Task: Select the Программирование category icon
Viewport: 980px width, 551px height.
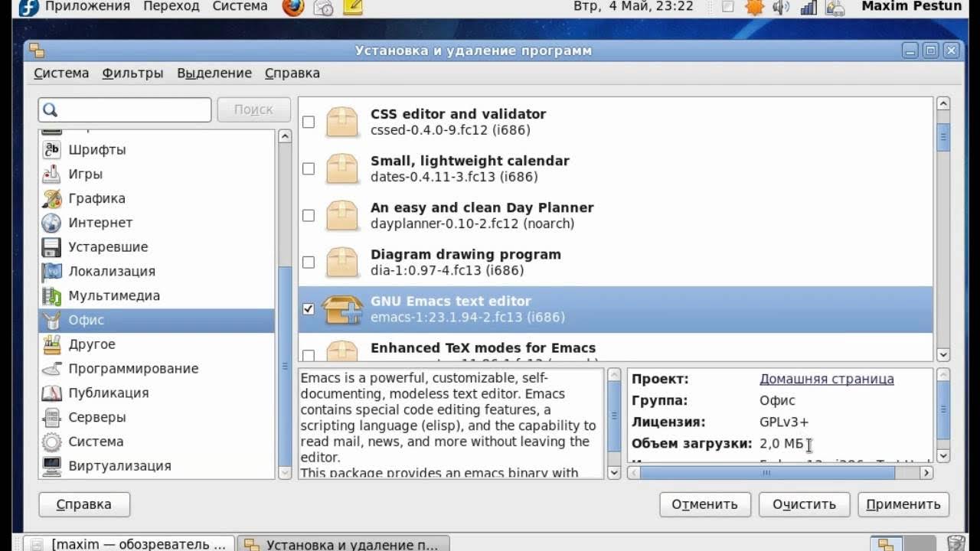Action: [51, 369]
